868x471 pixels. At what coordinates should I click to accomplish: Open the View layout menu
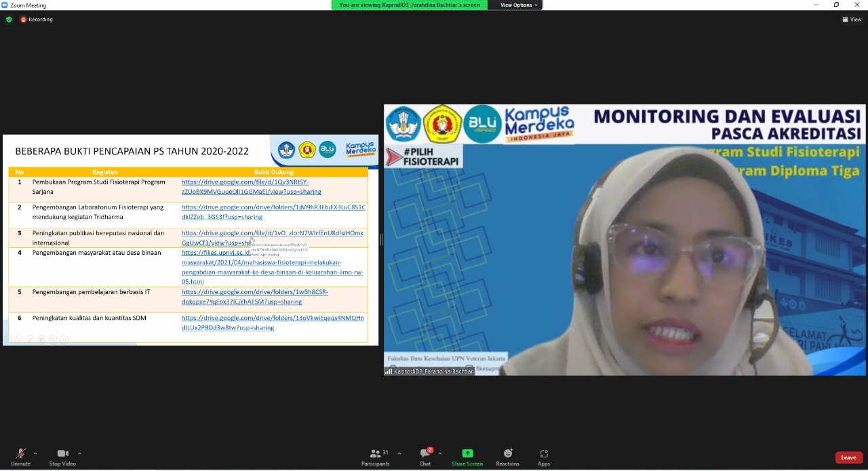coord(852,20)
